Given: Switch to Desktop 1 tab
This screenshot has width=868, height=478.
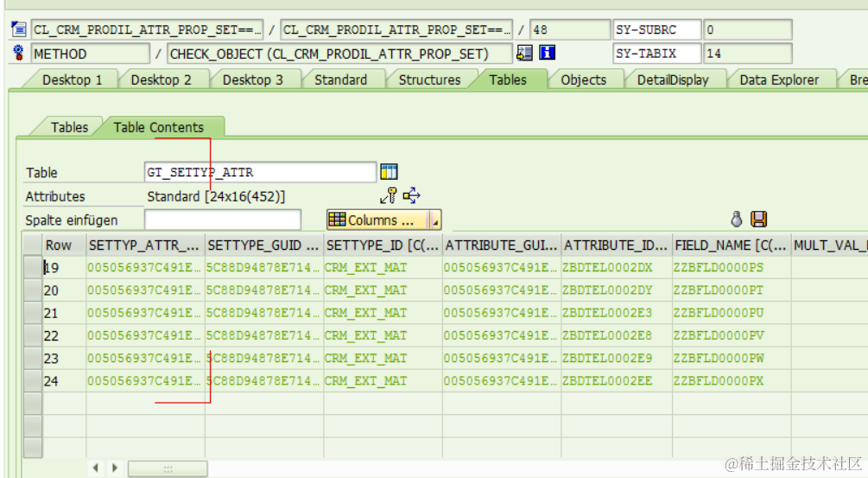Looking at the screenshot, I should tap(72, 80).
